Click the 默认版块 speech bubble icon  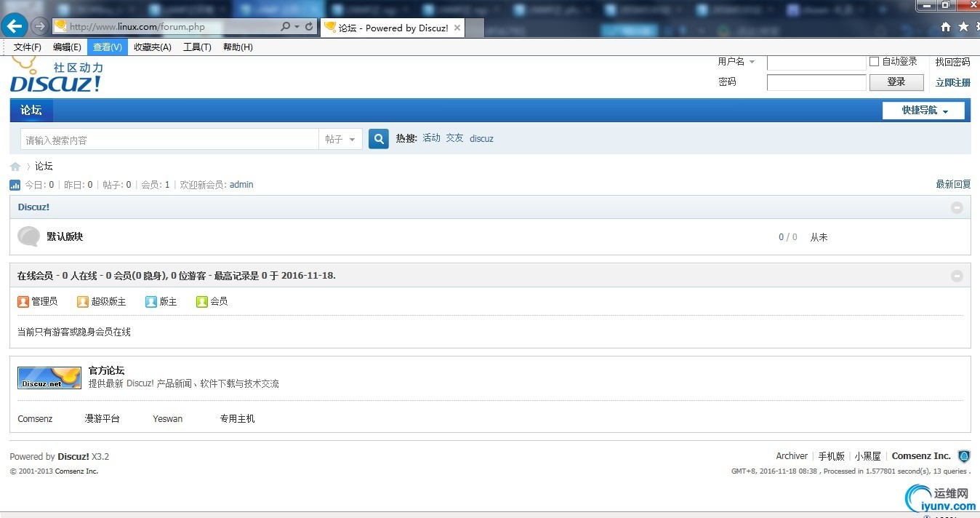[29, 237]
